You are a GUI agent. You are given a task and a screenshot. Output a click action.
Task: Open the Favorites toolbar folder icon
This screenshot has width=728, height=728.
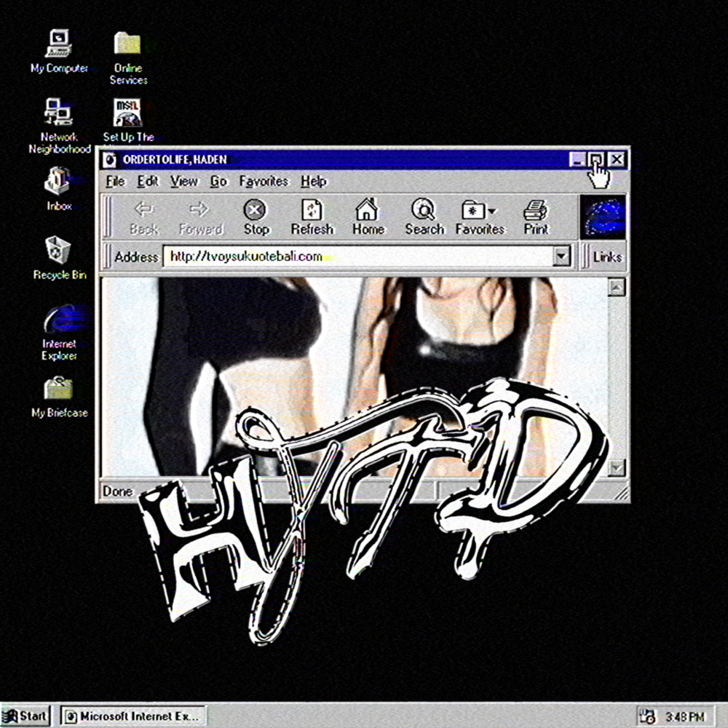478,211
